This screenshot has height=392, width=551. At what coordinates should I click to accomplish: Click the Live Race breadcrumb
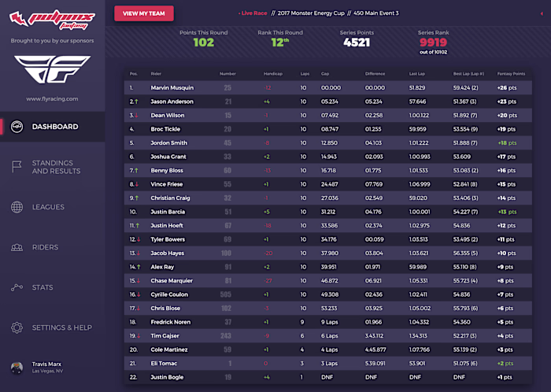253,13
